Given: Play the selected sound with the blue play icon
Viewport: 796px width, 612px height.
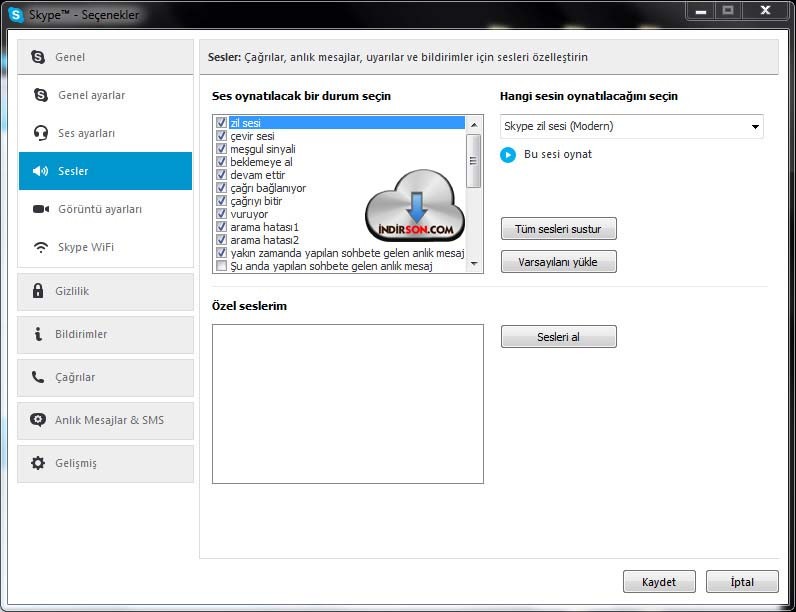Looking at the screenshot, I should [x=508, y=155].
